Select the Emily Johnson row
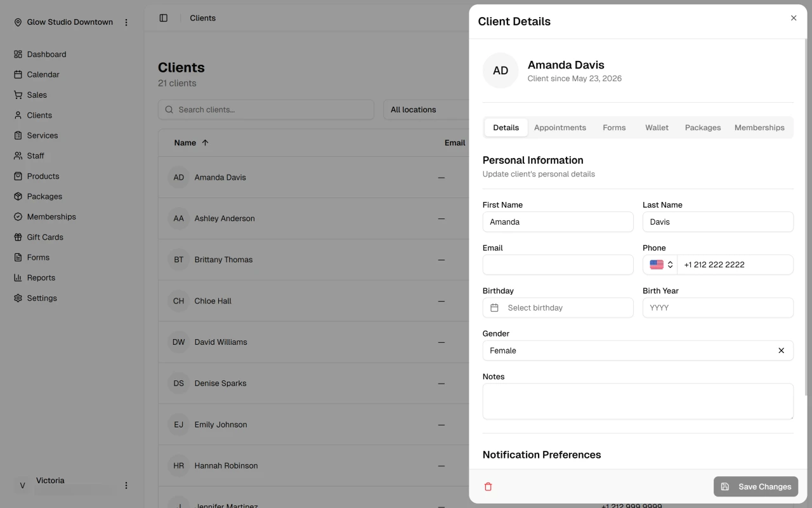 click(x=313, y=425)
